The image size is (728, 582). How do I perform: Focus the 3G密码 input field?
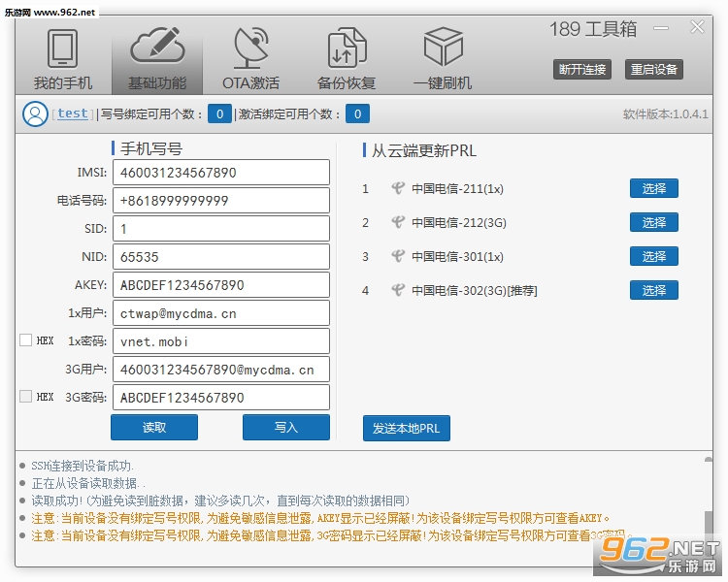click(x=221, y=398)
